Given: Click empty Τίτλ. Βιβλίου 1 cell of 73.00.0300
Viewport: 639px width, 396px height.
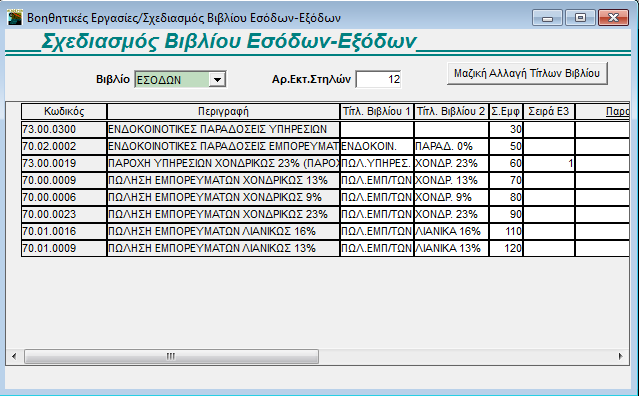Looking at the screenshot, I should (377, 129).
